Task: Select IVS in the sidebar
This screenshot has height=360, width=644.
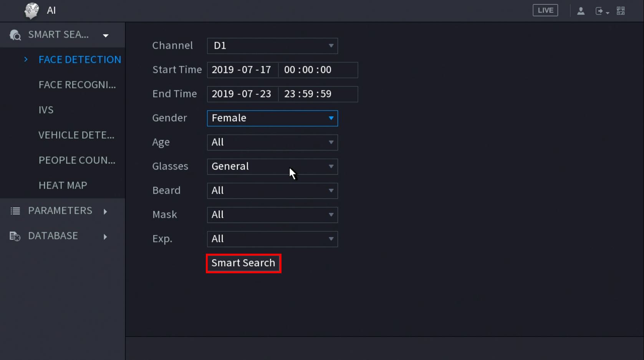Action: [x=46, y=110]
